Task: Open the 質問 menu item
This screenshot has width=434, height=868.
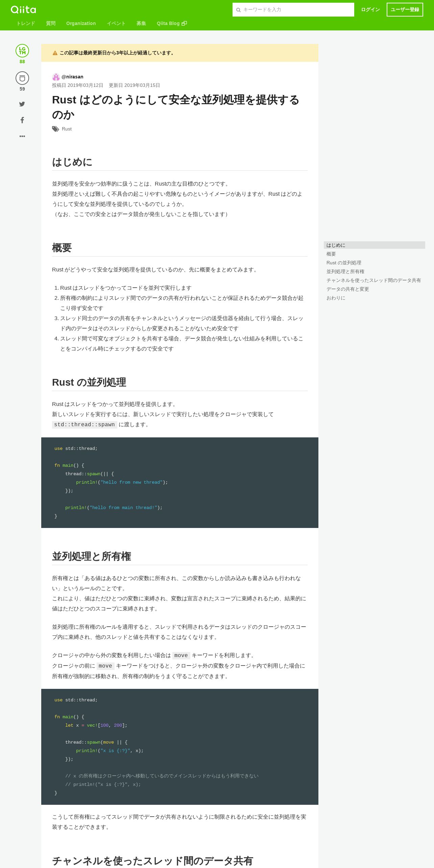Action: pyautogui.click(x=51, y=23)
